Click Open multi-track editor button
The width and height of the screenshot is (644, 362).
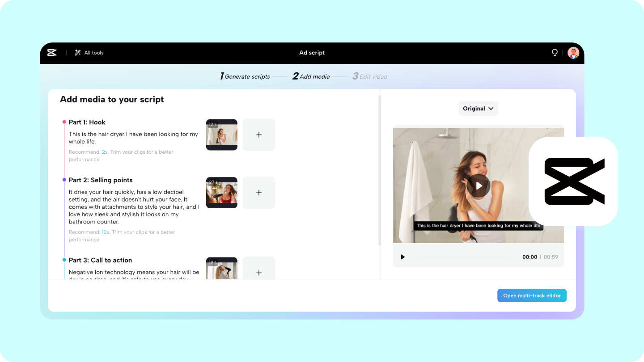point(532,295)
